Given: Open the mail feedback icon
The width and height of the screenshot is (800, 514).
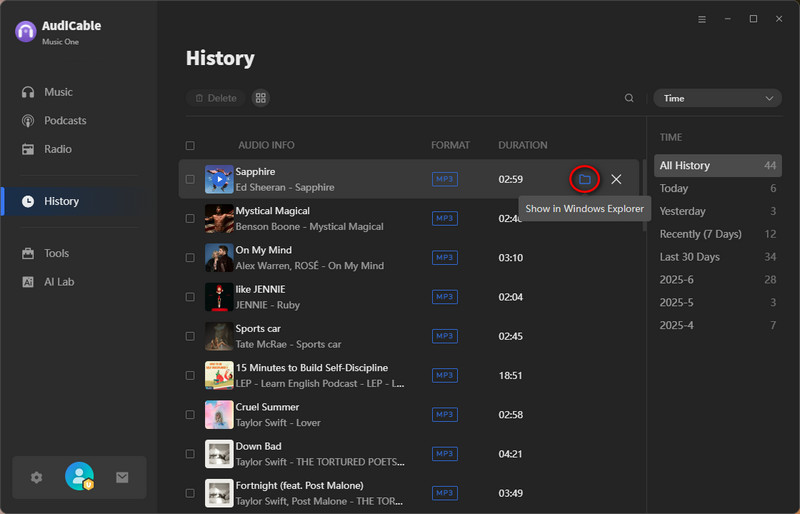Looking at the screenshot, I should coord(122,477).
